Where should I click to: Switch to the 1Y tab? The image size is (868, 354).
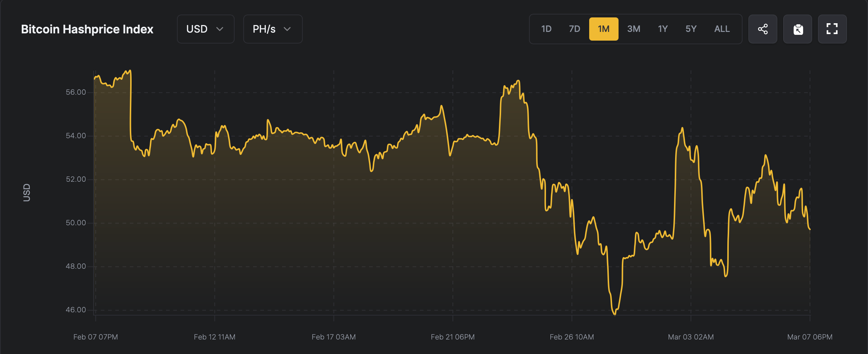point(662,29)
